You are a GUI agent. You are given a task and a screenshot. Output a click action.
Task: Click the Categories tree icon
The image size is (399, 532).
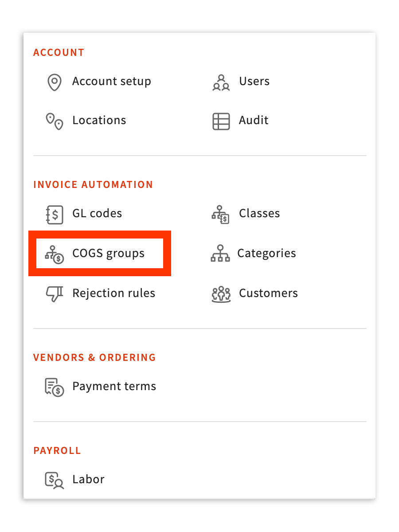point(220,253)
